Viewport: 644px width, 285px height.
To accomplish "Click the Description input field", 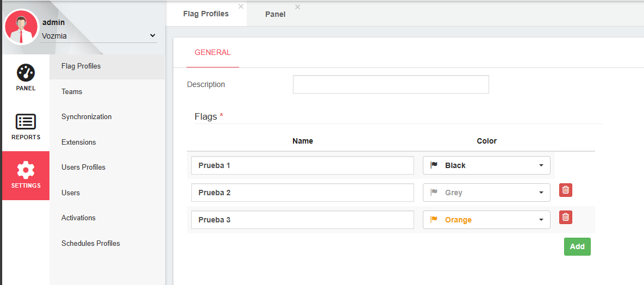I will click(390, 84).
